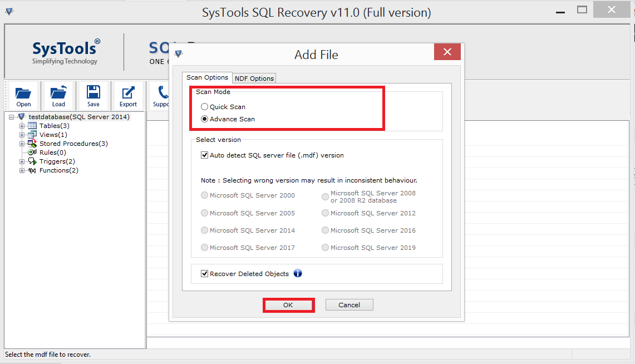Click the Stored Procedures icon in tree
The height and width of the screenshot is (364, 635).
point(32,144)
